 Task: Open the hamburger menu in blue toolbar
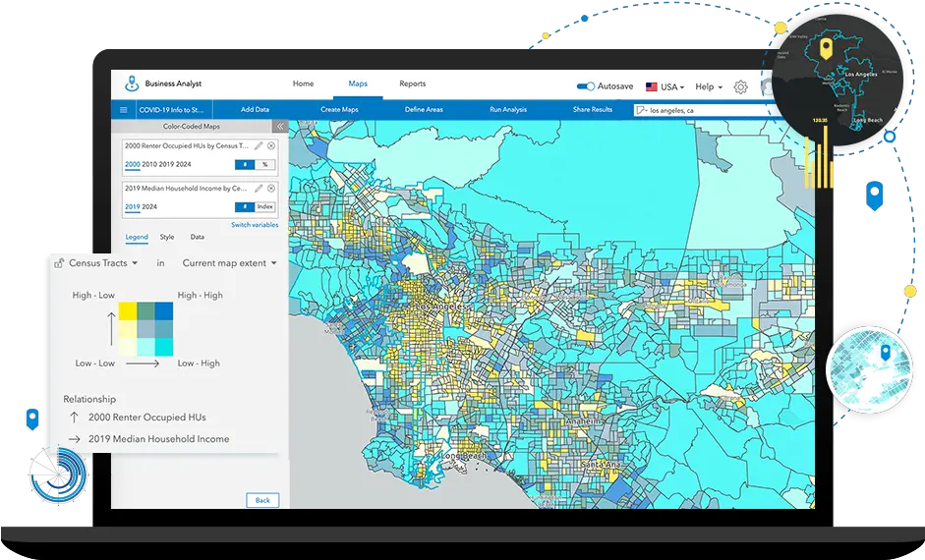point(123,110)
